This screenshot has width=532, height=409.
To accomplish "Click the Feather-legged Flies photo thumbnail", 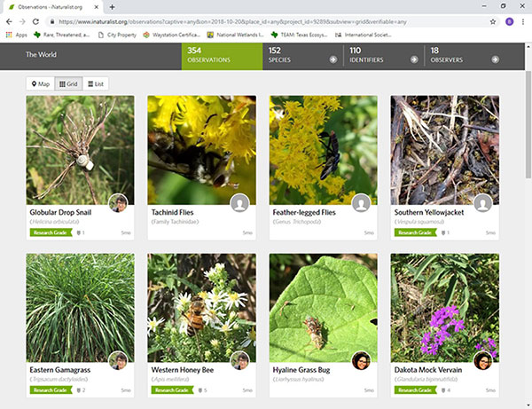I will click(x=323, y=149).
